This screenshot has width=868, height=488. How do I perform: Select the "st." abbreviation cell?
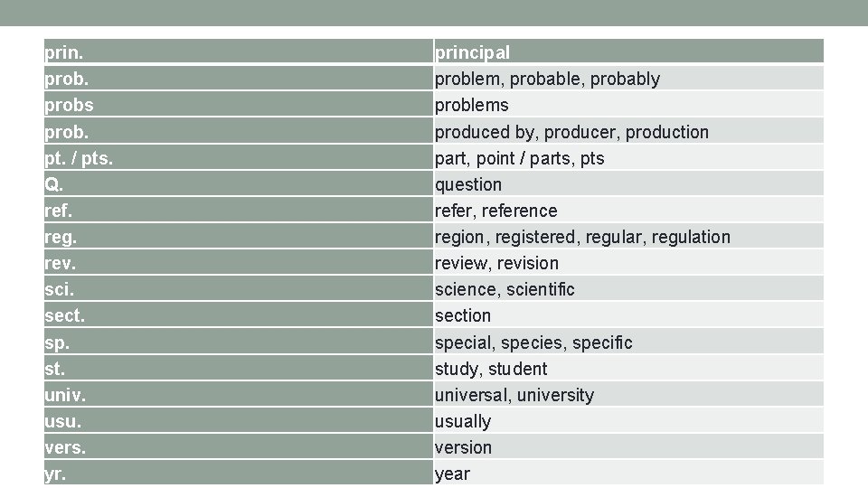coord(55,369)
